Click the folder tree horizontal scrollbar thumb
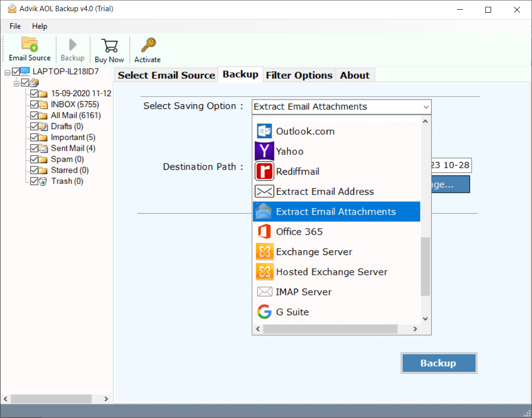532x418 pixels. click(51, 399)
